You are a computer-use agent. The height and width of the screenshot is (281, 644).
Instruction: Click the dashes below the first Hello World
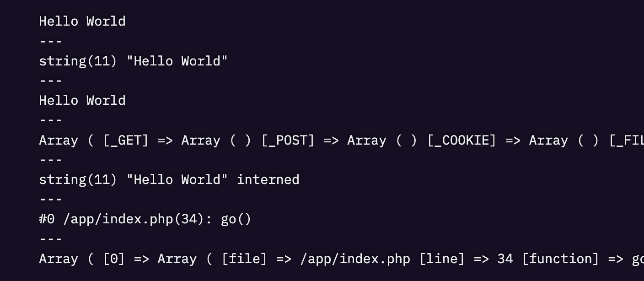tap(50, 41)
